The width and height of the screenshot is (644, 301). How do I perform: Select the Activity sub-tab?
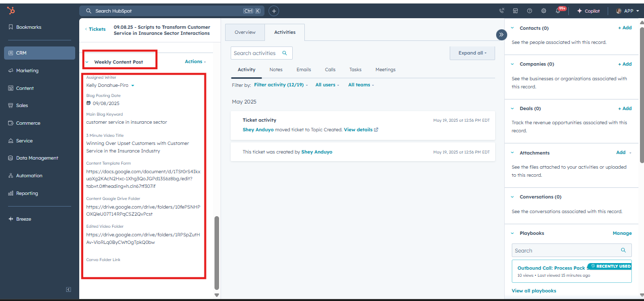pos(246,70)
